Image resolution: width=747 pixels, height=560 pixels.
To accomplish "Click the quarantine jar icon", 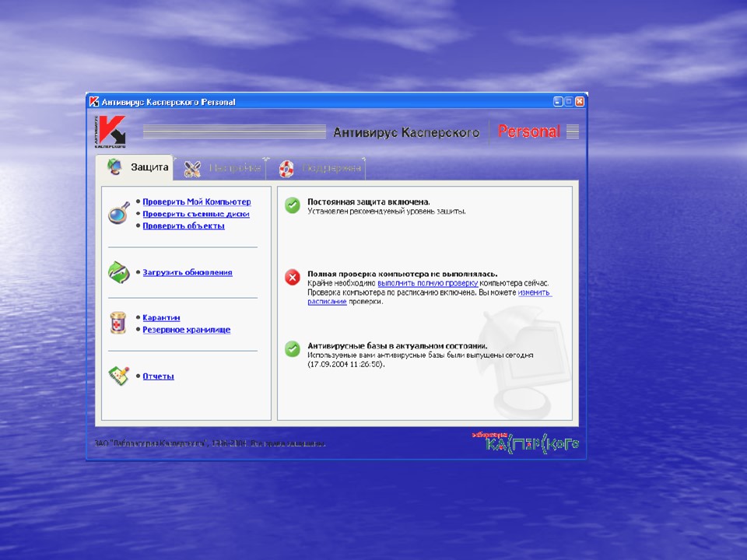I will 117,324.
